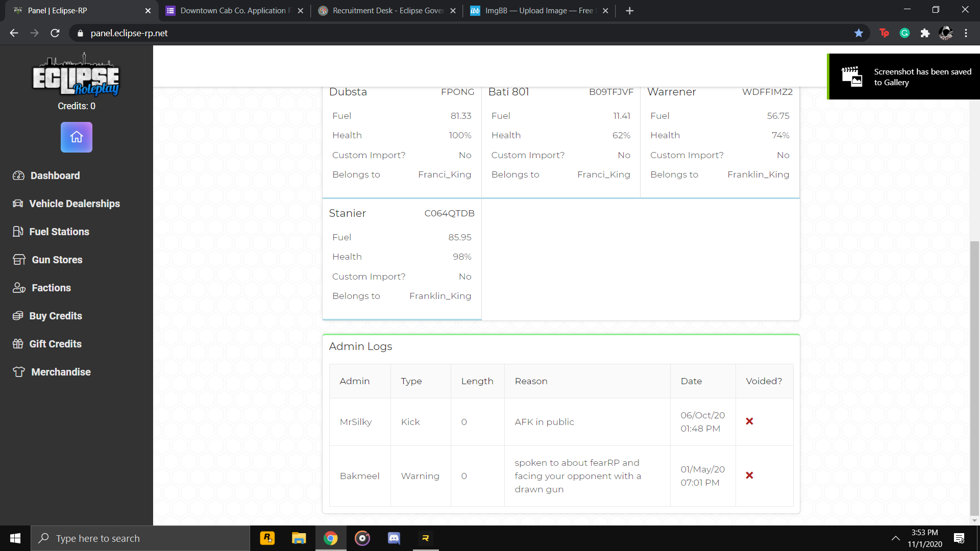980x551 pixels.
Task: Click the page vertical scrollbar
Action: coord(975,379)
